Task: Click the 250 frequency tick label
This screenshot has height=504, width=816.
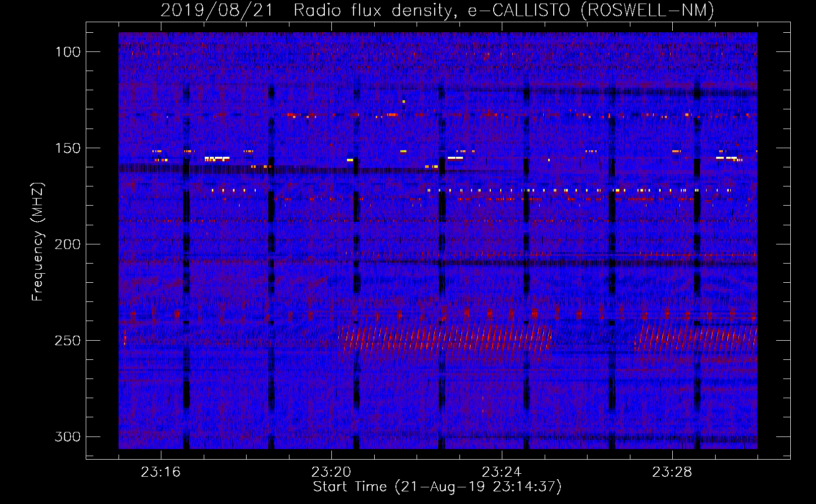Action: pos(68,341)
